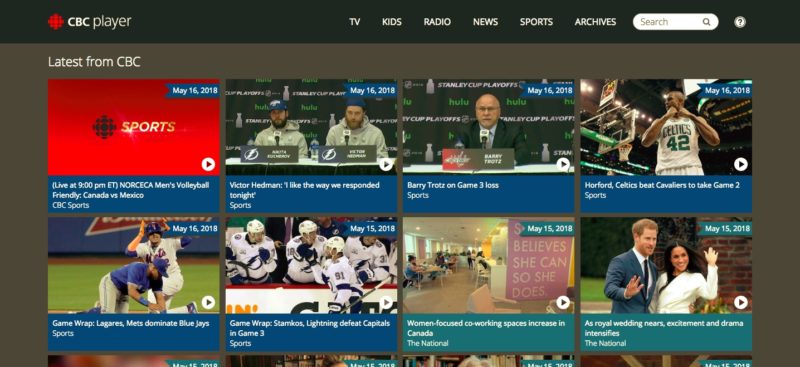
Task: Open the help question mark icon
Action: 740,22
